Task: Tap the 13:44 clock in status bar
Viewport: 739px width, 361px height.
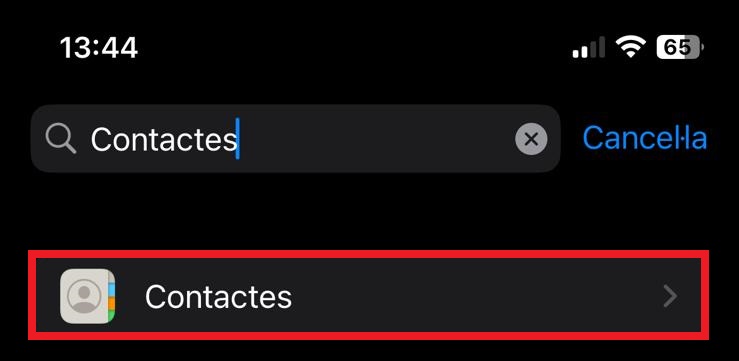Action: pyautogui.click(x=99, y=48)
